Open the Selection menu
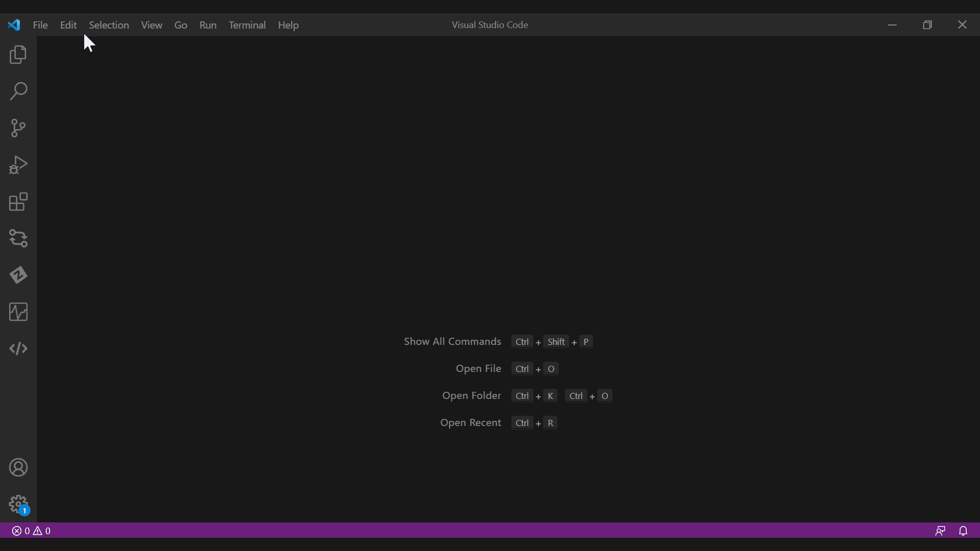Image resolution: width=980 pixels, height=551 pixels. click(109, 25)
